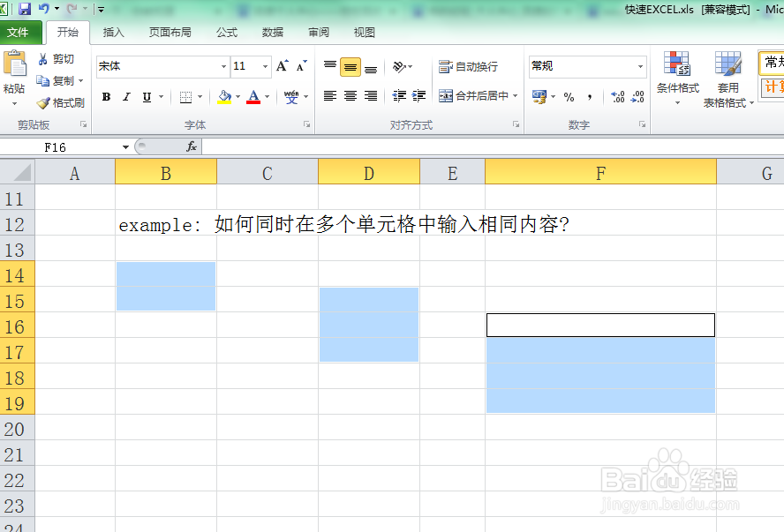Open the fill color dropdown arrow

[238, 97]
